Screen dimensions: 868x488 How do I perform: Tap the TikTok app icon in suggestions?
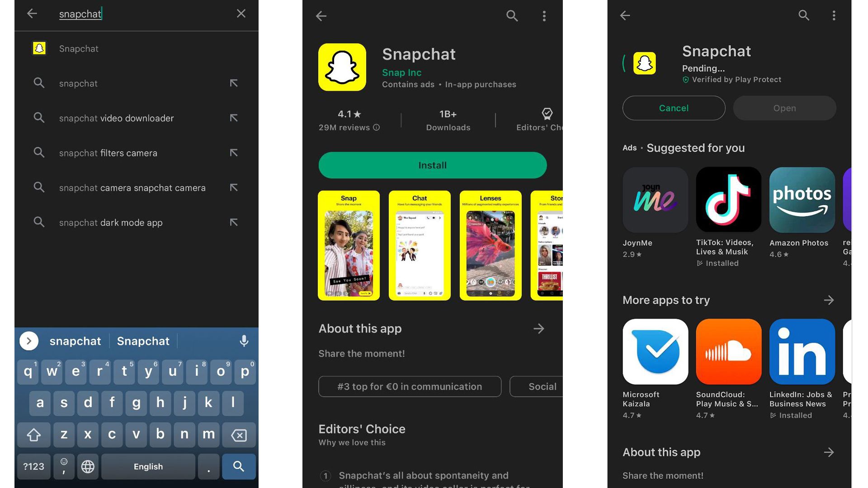click(728, 199)
